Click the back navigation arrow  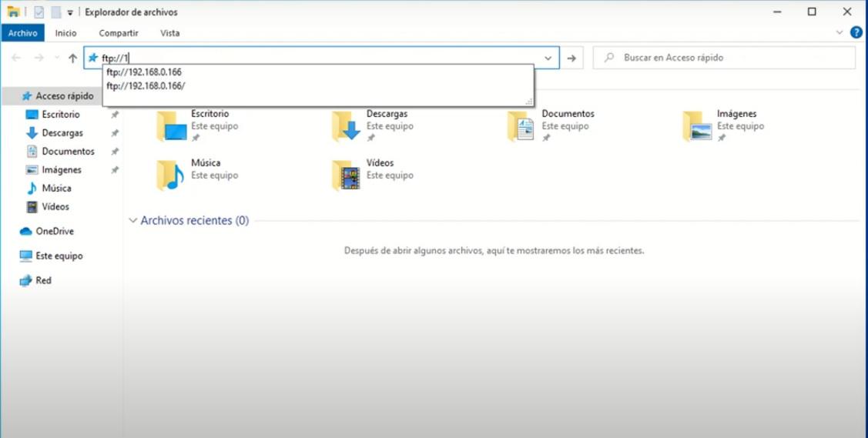pyautogui.click(x=16, y=58)
